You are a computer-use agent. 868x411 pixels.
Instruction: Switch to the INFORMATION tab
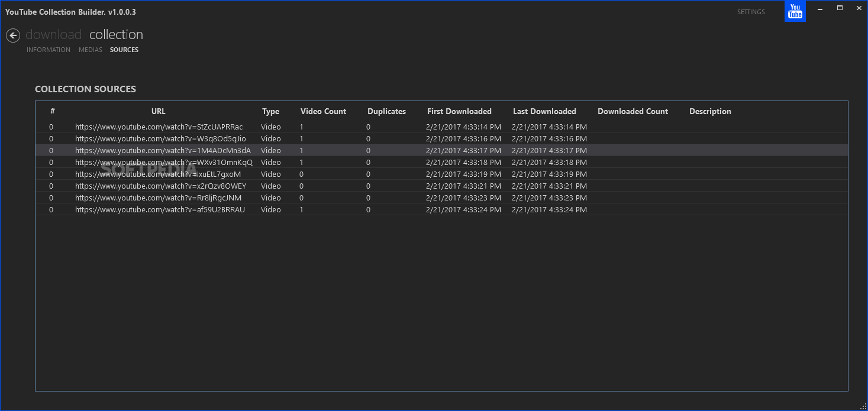49,50
